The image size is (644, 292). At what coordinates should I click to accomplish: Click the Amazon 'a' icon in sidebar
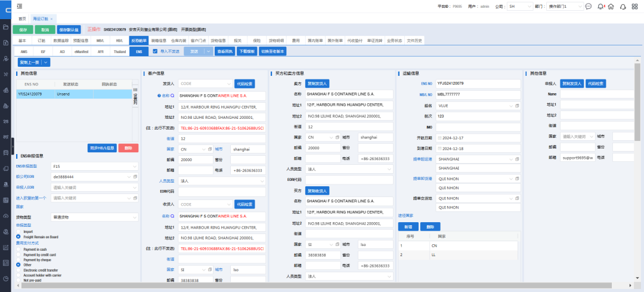[6, 185]
